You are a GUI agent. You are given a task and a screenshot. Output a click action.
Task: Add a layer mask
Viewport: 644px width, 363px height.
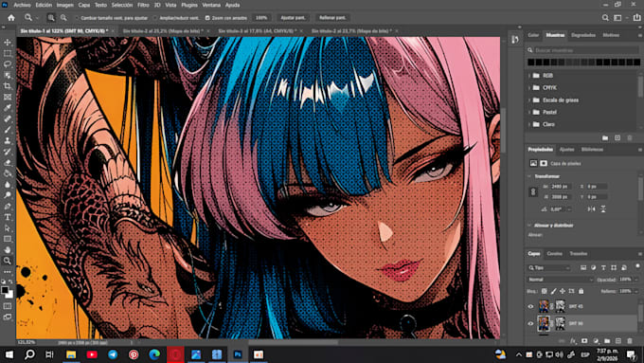tap(584, 341)
